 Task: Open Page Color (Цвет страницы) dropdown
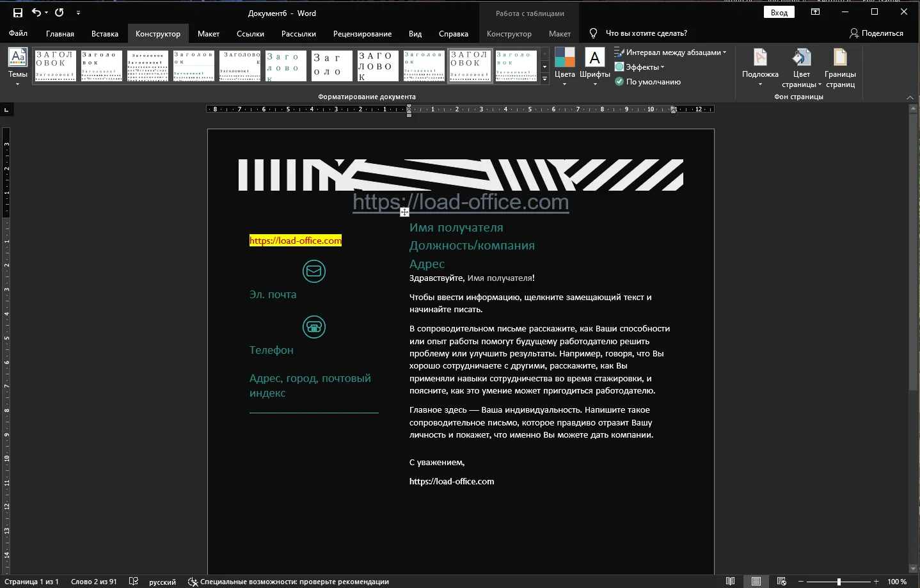pyautogui.click(x=802, y=68)
